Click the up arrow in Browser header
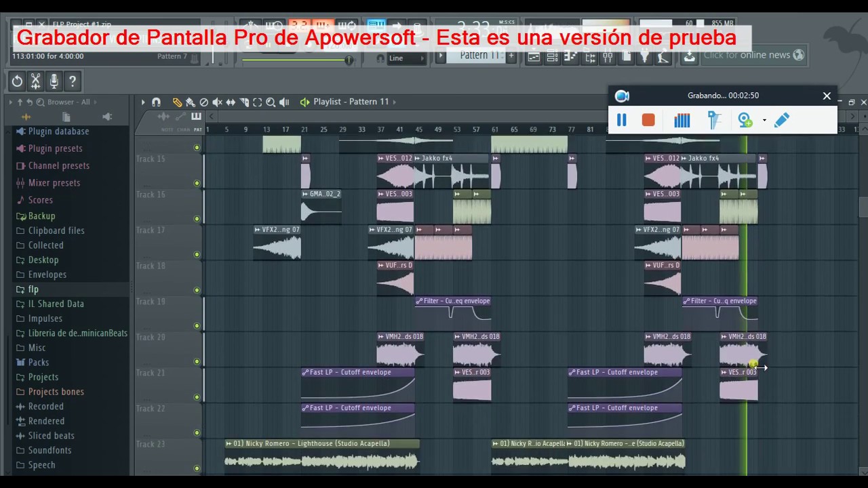This screenshot has height=488, width=868. click(x=20, y=102)
